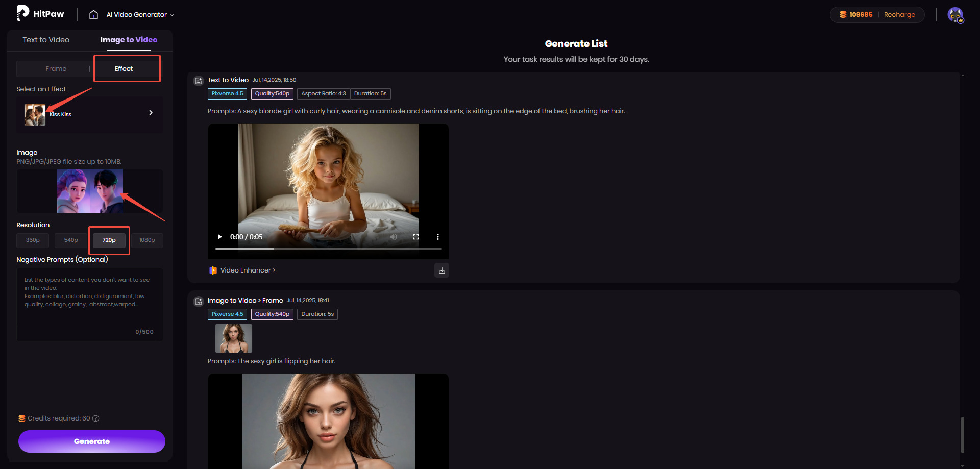The width and height of the screenshot is (980, 469).
Task: Click the HitPaw logo
Action: click(x=40, y=14)
